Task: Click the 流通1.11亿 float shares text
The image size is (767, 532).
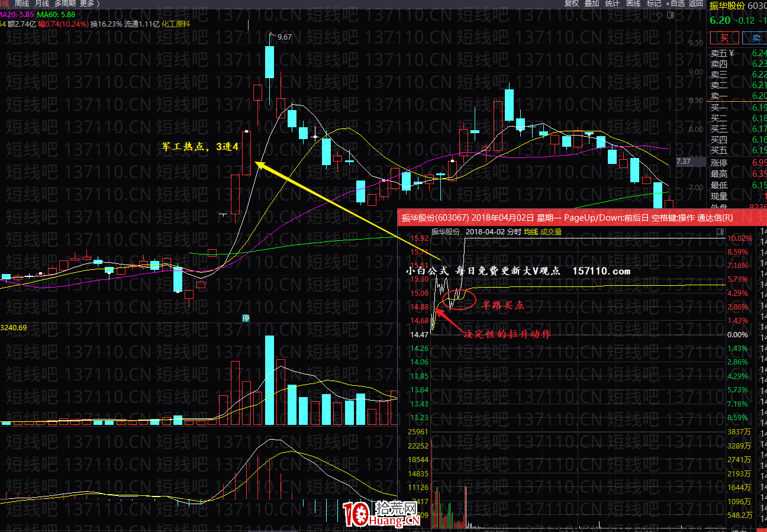Action: 142,24
